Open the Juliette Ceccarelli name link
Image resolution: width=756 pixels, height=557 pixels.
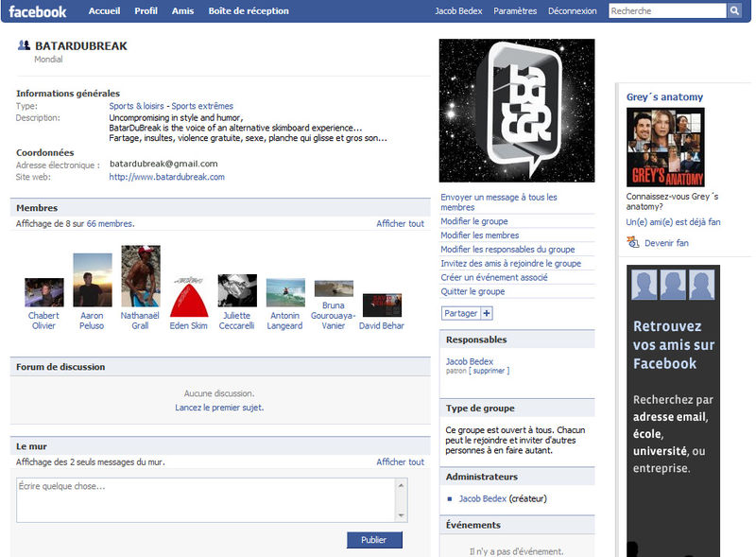tap(237, 321)
